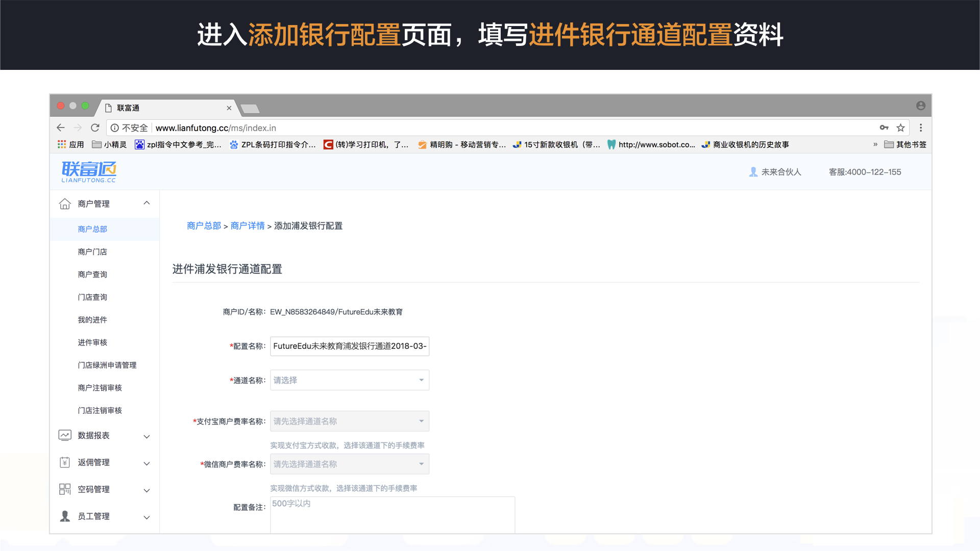Open 15寸新款收银机 bookmark
The image size is (980, 551).
[x=557, y=144]
